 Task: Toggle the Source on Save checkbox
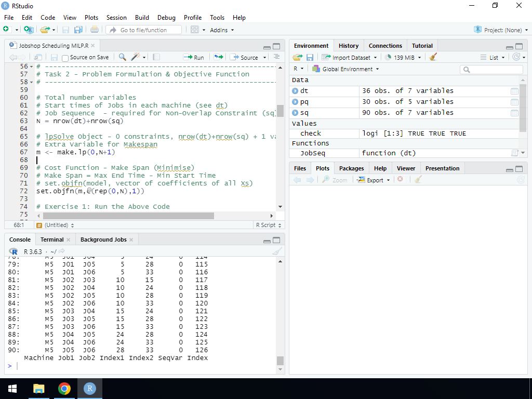(65, 58)
